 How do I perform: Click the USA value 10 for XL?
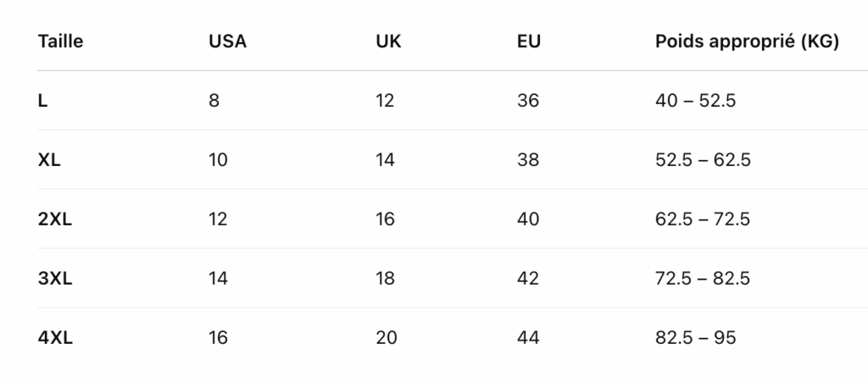(218, 160)
